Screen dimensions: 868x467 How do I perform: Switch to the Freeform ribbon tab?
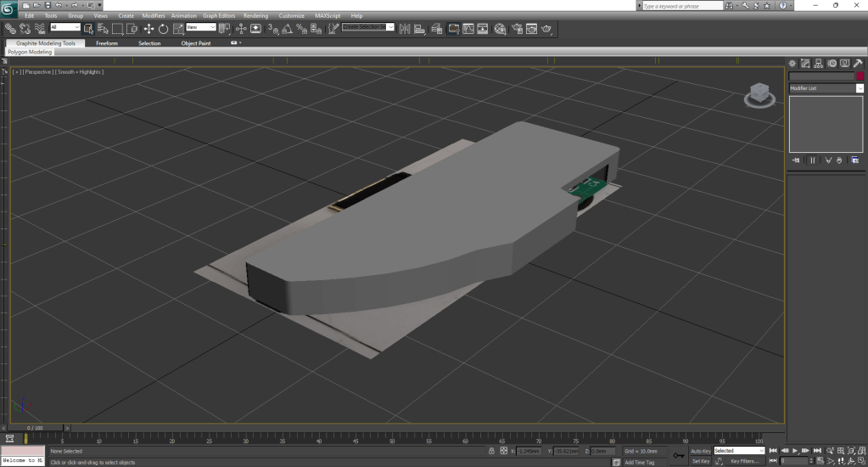pyautogui.click(x=107, y=43)
